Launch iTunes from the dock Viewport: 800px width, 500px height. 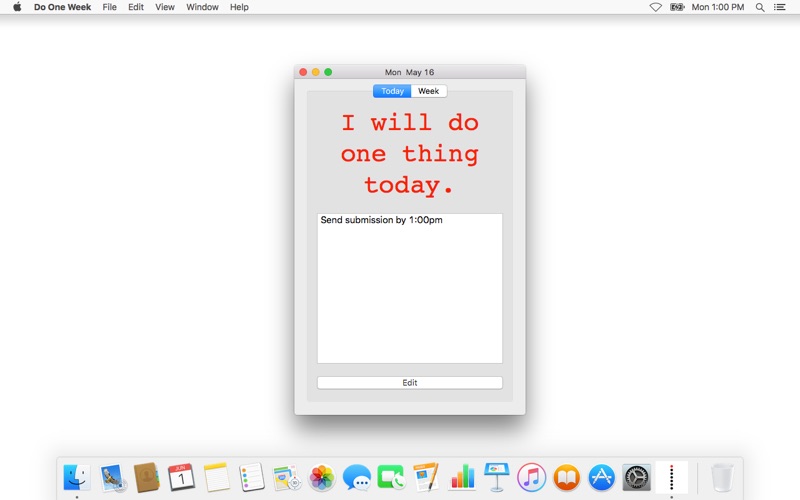click(532, 478)
